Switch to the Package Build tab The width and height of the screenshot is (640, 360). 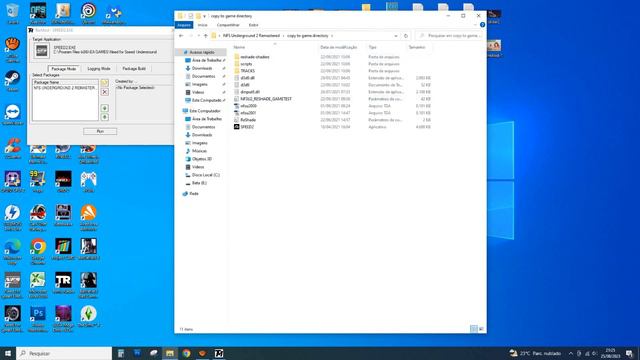134,69
